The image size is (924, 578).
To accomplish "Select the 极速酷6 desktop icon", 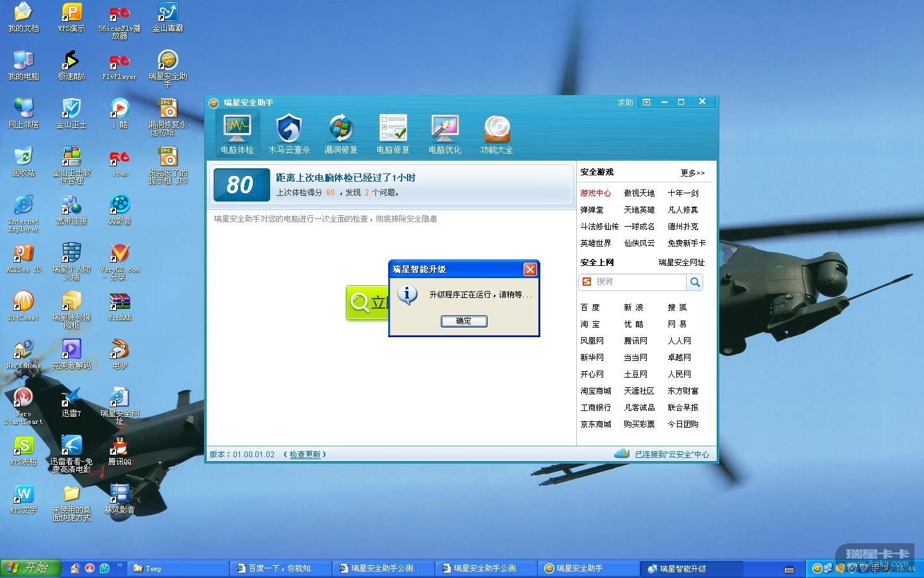I will tap(71, 66).
